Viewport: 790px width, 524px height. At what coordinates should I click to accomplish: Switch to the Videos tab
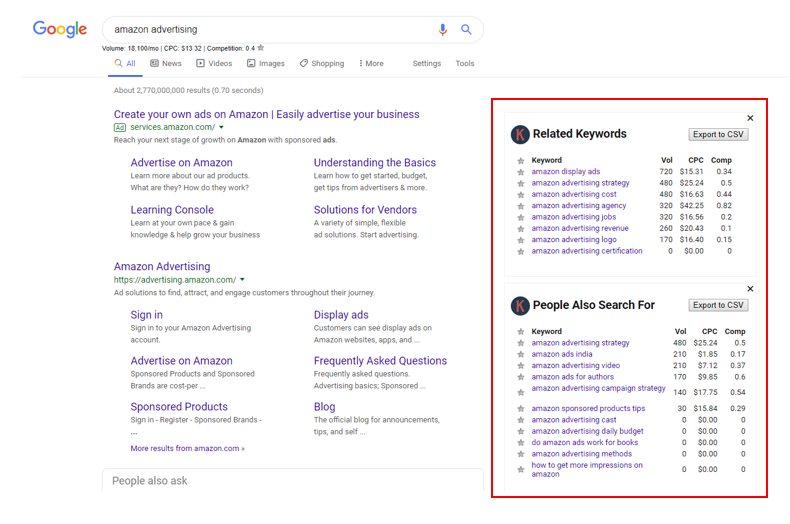click(x=214, y=63)
